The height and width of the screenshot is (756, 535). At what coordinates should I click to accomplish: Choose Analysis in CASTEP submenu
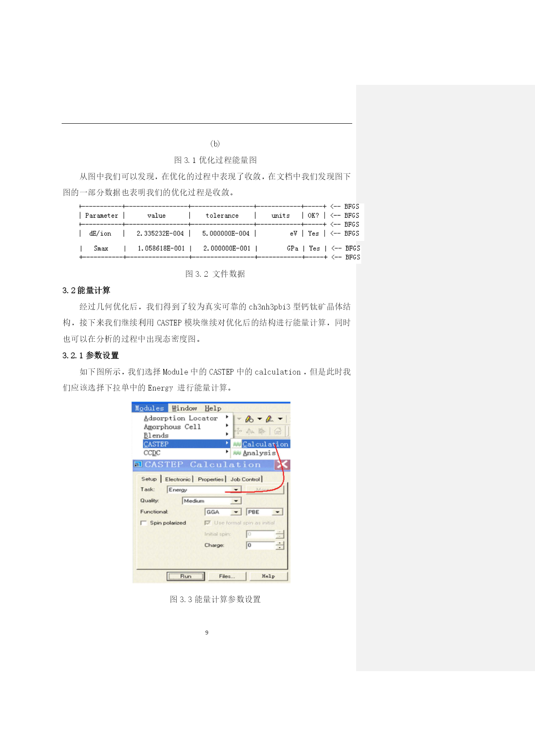[259, 453]
